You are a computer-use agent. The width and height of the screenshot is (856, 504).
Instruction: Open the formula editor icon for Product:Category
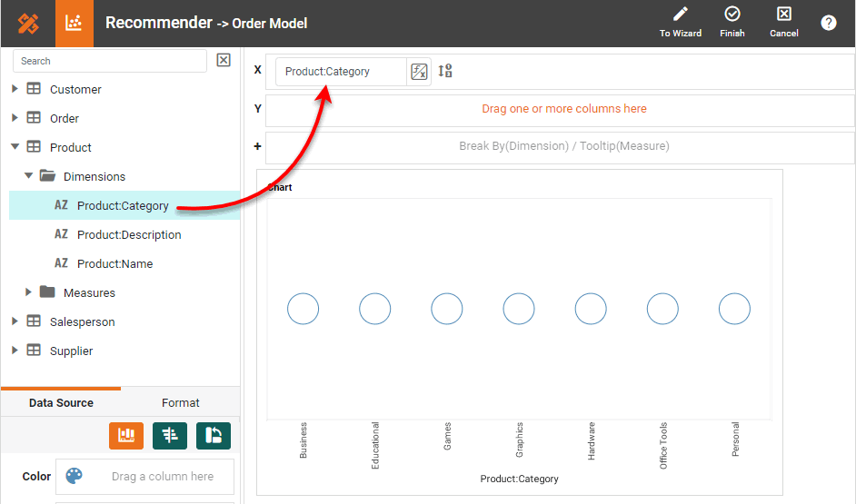[x=419, y=72]
